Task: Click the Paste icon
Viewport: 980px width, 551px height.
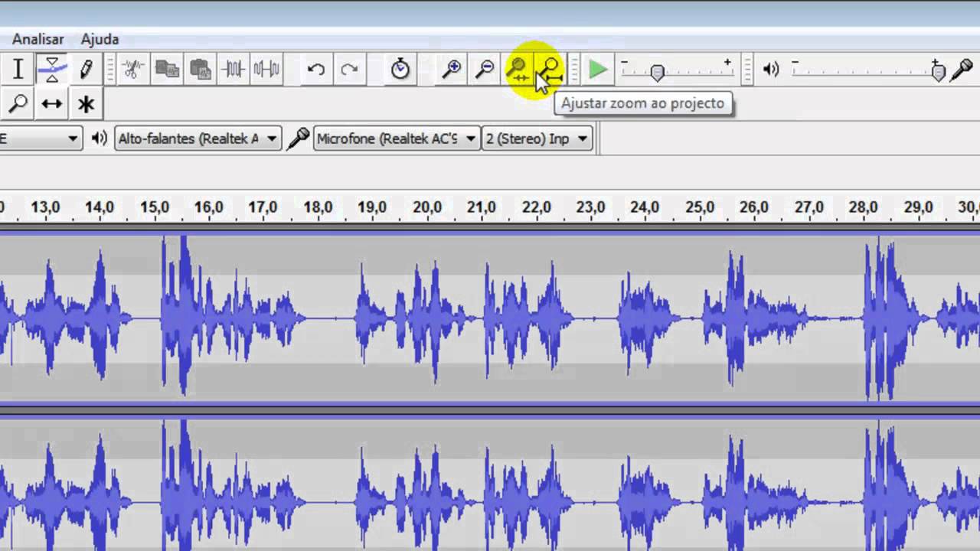Action: (x=200, y=69)
